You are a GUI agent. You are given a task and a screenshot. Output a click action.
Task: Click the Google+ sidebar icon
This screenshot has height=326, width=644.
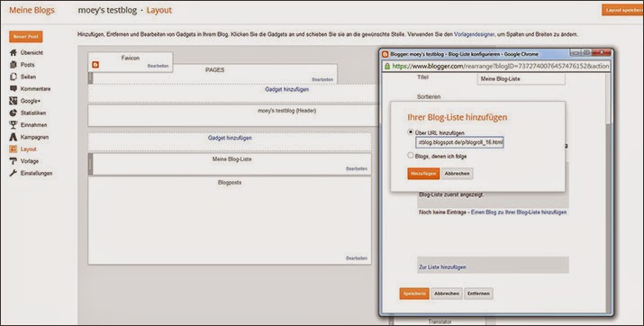[14, 101]
